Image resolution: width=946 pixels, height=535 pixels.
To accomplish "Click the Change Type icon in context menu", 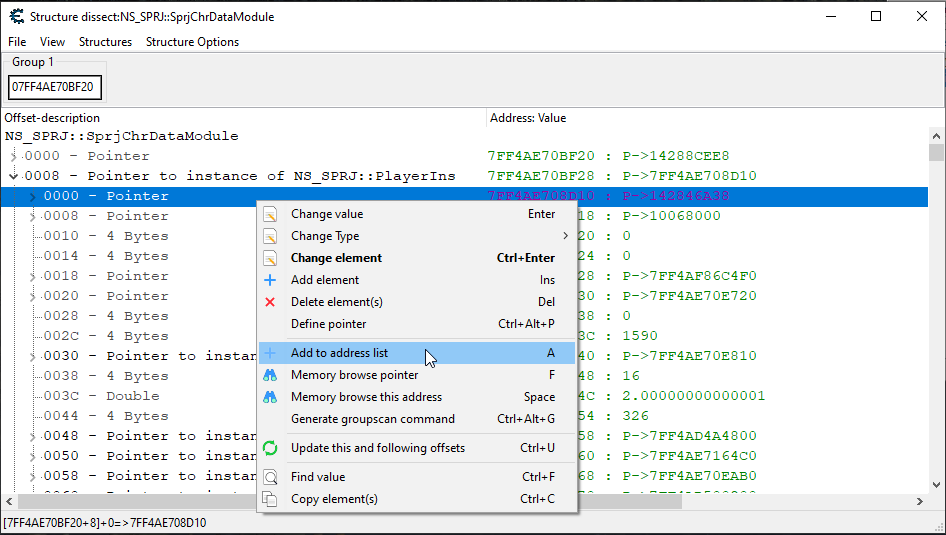I will 269,236.
